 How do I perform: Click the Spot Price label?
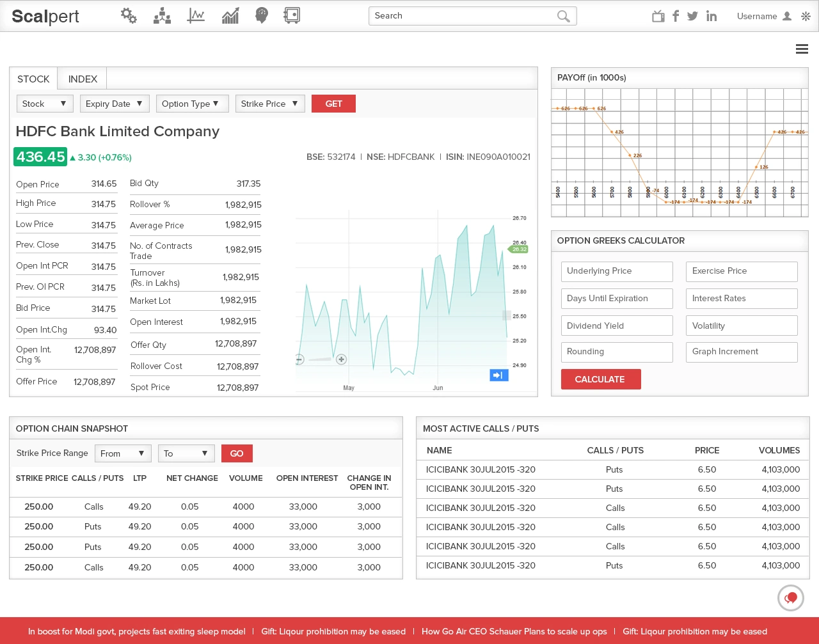(150, 387)
